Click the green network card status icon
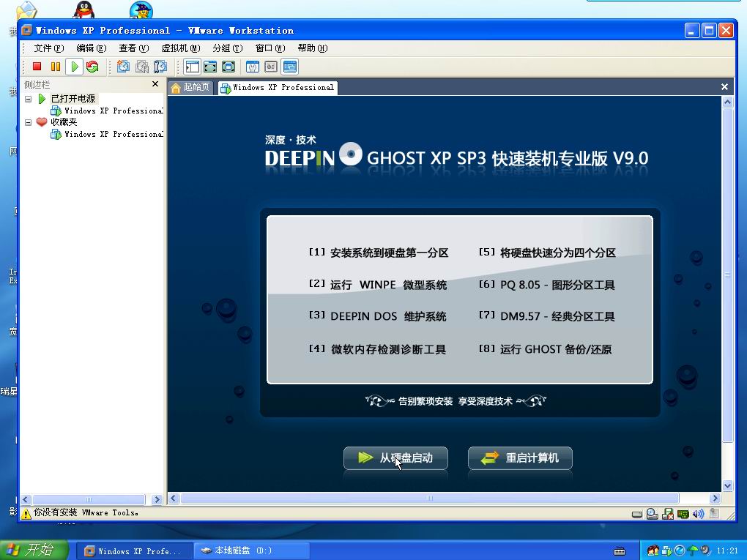Screen dimensions: 747x560 tap(683, 515)
